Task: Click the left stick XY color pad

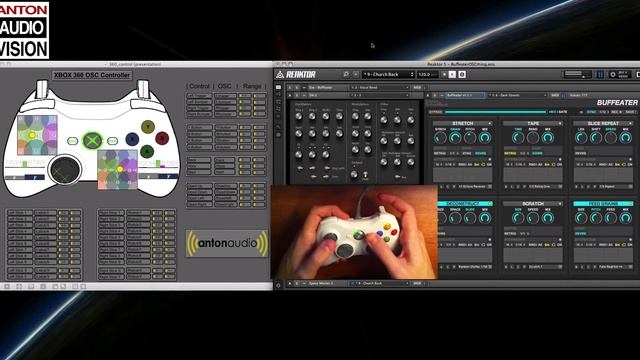Action: pyautogui.click(x=37, y=136)
